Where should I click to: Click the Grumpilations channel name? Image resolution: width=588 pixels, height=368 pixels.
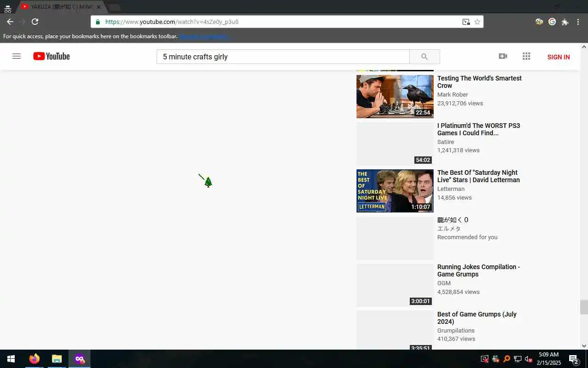coord(456,331)
